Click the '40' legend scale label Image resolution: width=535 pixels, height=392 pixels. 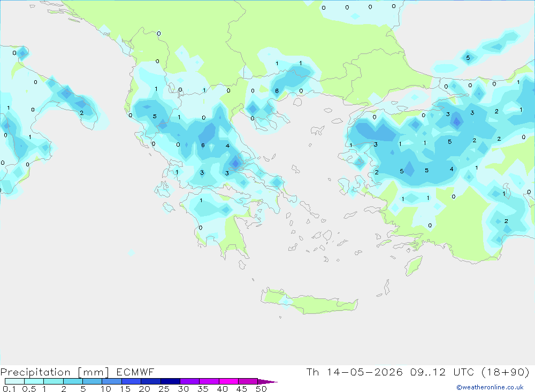(223, 389)
